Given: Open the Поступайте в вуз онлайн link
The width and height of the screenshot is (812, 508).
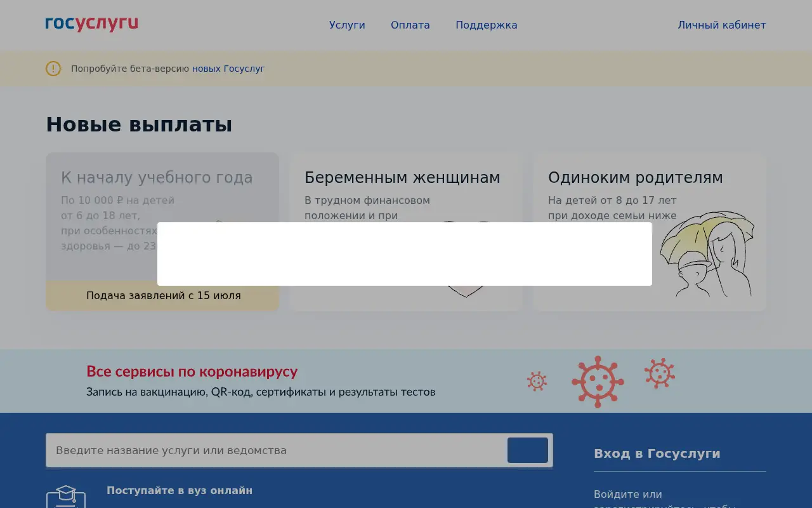Looking at the screenshot, I should tap(180, 490).
